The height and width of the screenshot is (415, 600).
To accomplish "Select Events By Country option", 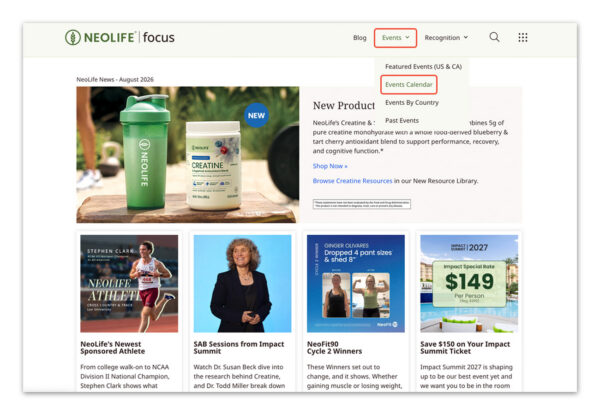I will pyautogui.click(x=412, y=103).
